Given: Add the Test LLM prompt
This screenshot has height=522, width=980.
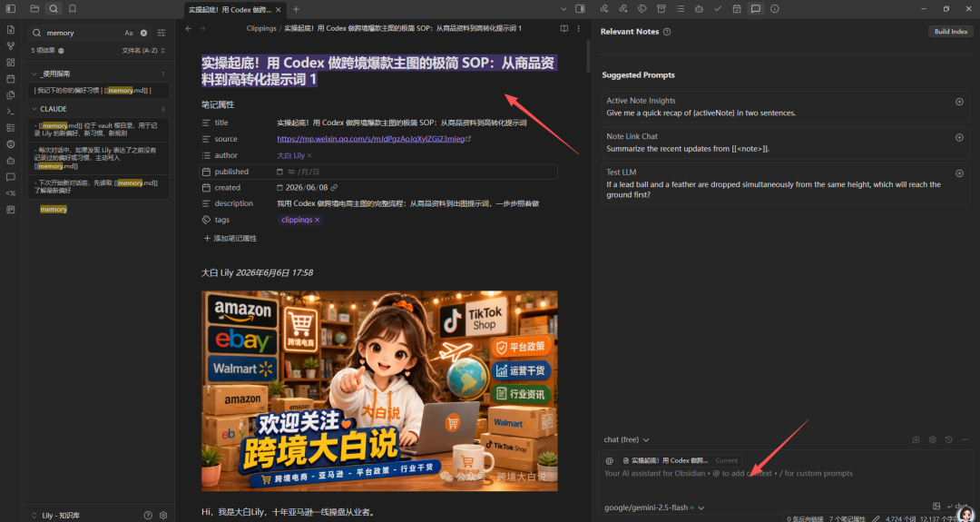Looking at the screenshot, I should pyautogui.click(x=959, y=173).
